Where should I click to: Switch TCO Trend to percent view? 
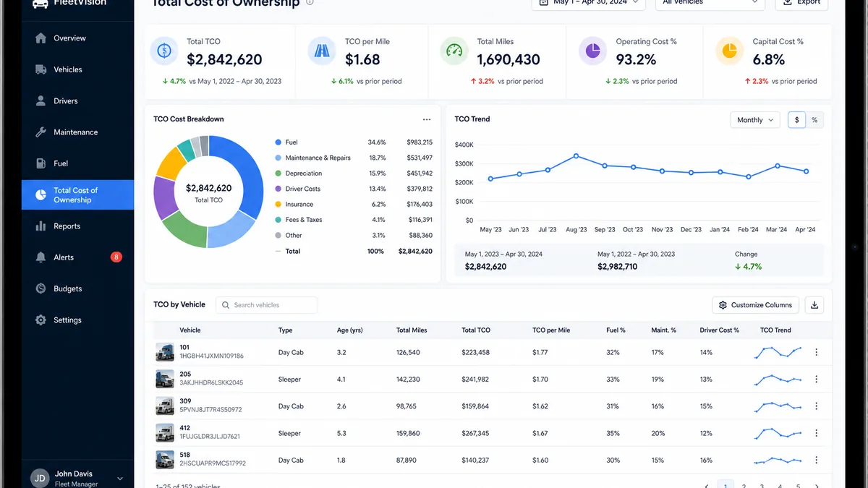[x=814, y=120]
